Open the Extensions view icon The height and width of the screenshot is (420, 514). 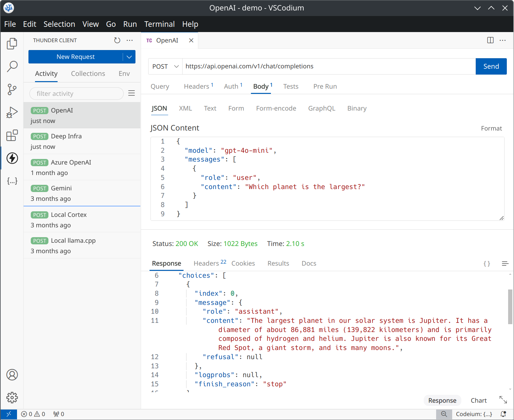coord(12,135)
